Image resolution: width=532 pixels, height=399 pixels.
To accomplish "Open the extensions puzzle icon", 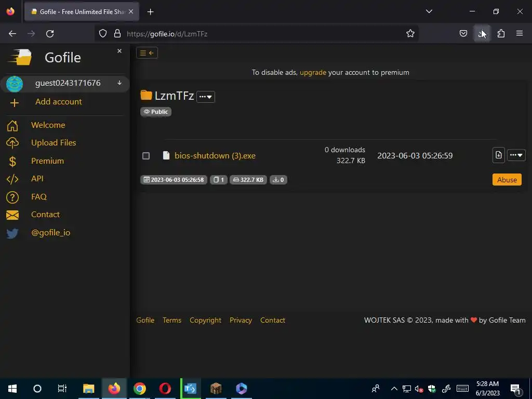I will click(x=501, y=33).
